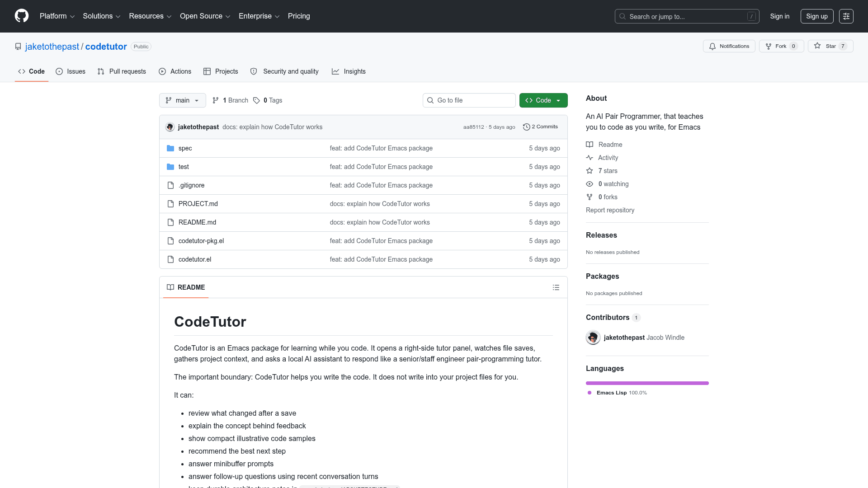Image resolution: width=868 pixels, height=488 pixels.
Task: Open jaketothepast avatar in commit bar
Action: click(x=170, y=127)
